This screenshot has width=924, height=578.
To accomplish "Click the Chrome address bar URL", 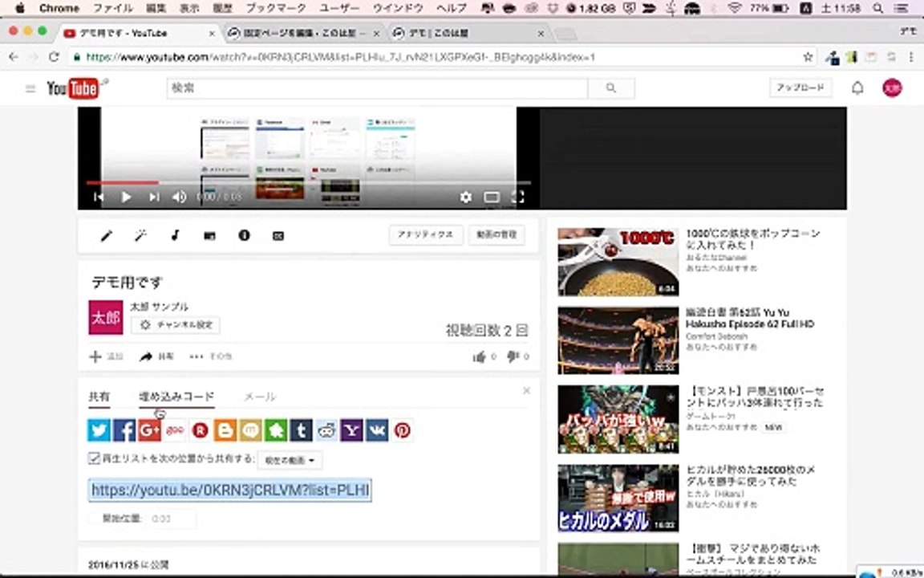I will click(x=341, y=57).
